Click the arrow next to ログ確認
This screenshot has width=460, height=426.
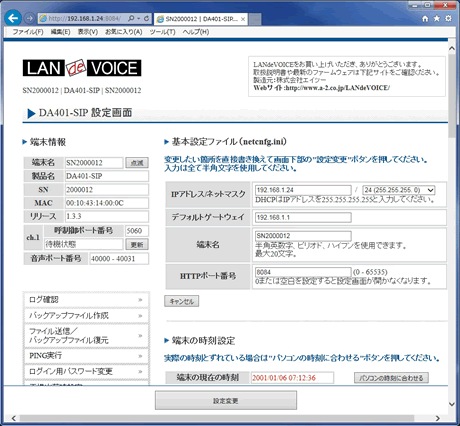pos(140,300)
